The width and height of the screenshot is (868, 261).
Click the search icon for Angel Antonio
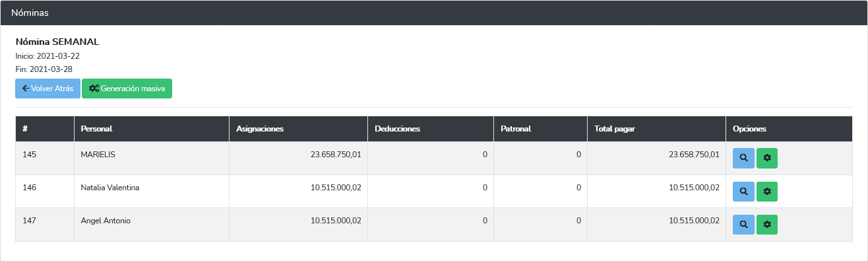point(743,224)
